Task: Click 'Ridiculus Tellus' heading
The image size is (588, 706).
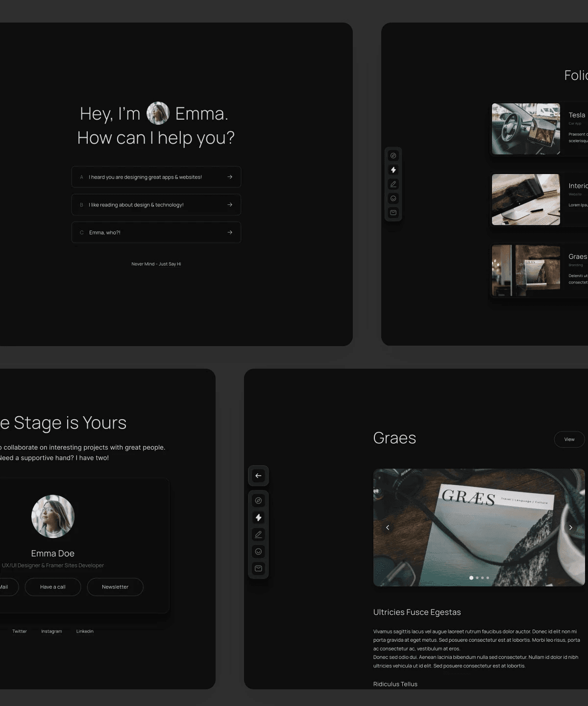Action: 395,684
